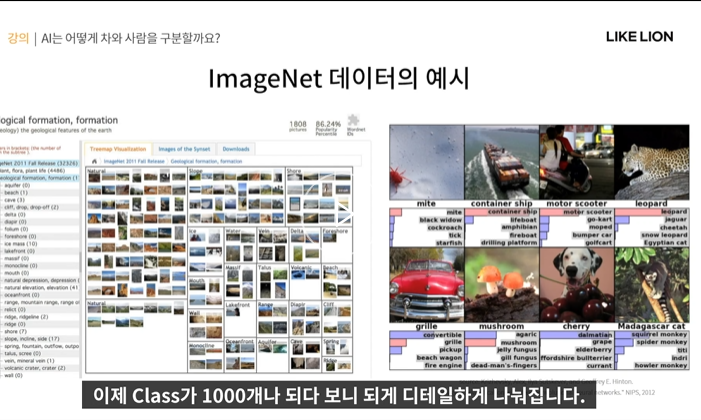Select the cave (3) tree item
701x420 pixels.
click(x=14, y=200)
